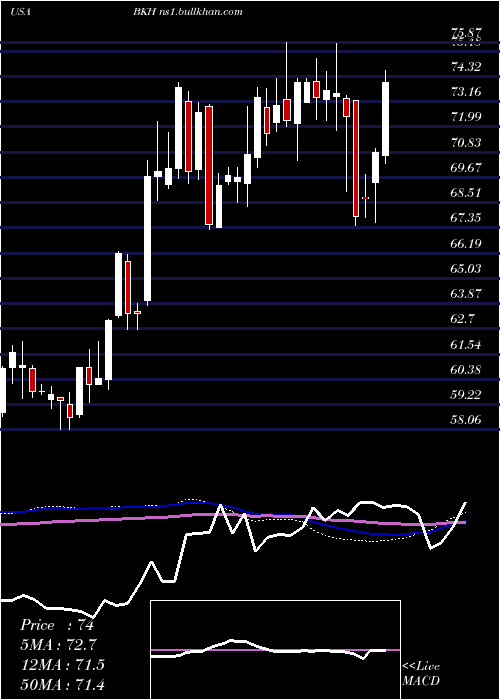The image size is (500, 700).
Task: Click the 65.03 price axis label
Action: 466,268
